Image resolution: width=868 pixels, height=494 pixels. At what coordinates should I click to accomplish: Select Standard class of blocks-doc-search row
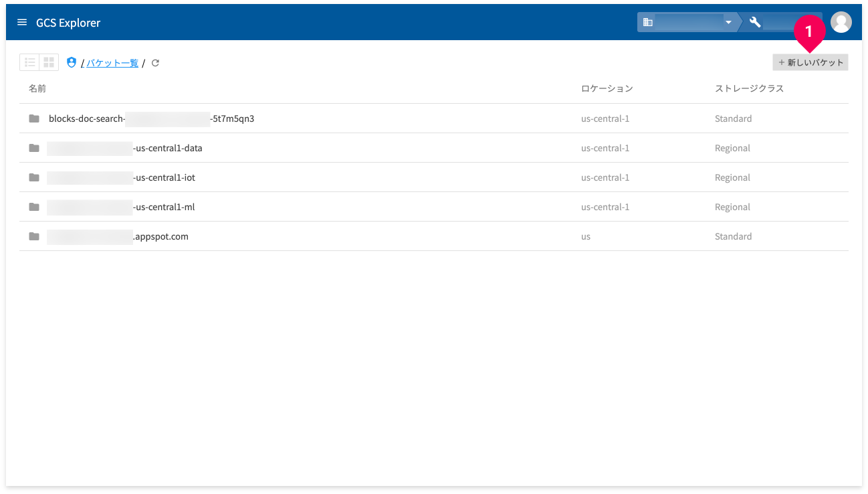click(733, 118)
